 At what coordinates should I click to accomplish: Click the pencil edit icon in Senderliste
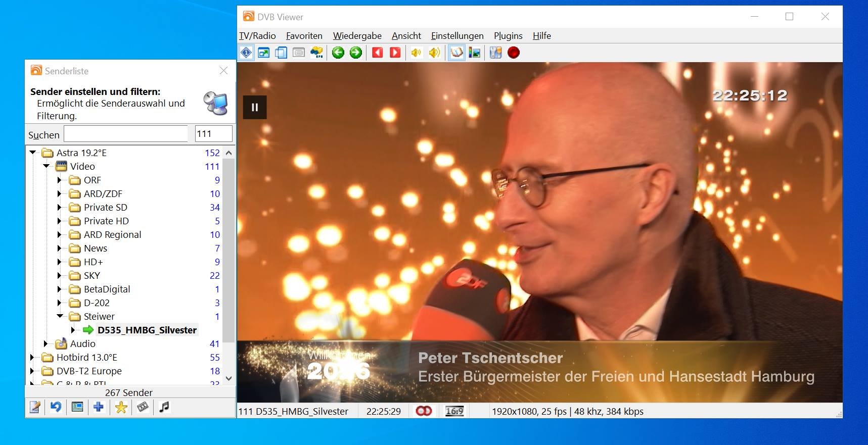click(35, 407)
